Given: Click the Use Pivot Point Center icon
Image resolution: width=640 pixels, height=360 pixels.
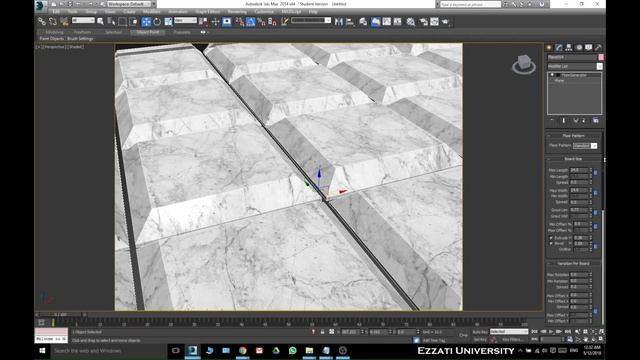Looking at the screenshot, I should click(x=204, y=22).
